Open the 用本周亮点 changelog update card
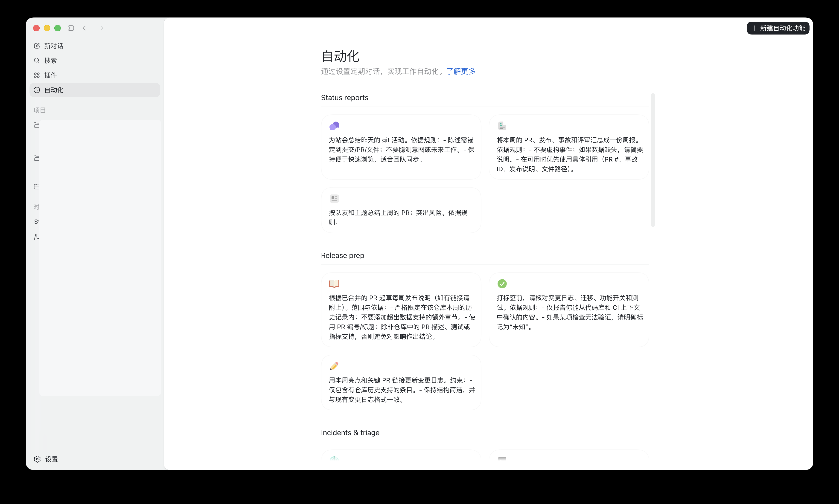This screenshot has height=504, width=839. pos(401,382)
